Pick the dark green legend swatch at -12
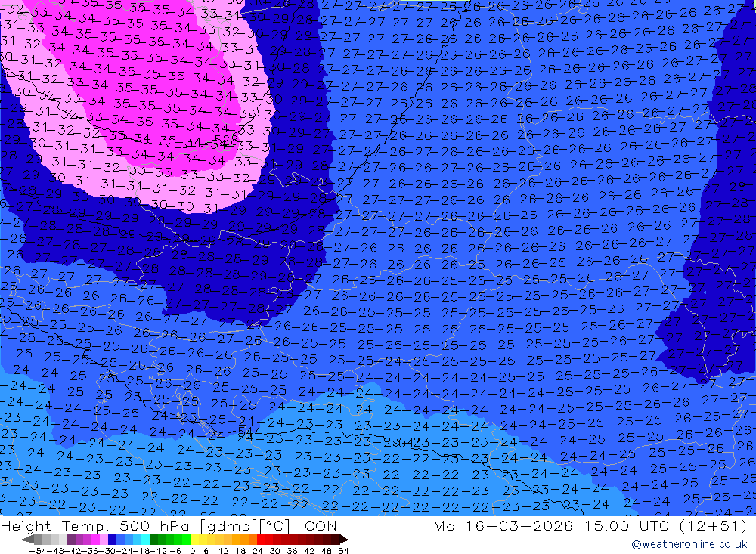Image resolution: width=756 pixels, height=554 pixels. 153,540
